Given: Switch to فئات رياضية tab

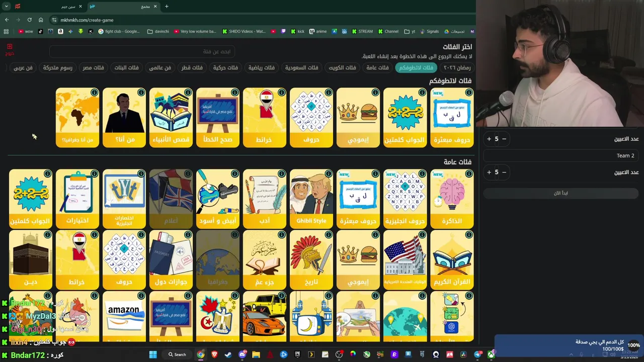Looking at the screenshot, I should pyautogui.click(x=261, y=67).
